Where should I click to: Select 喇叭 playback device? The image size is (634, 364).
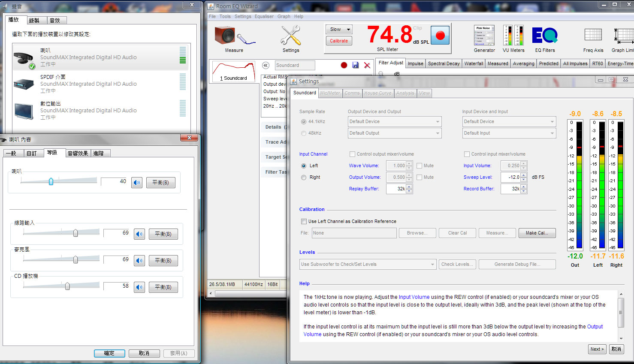(x=101, y=57)
